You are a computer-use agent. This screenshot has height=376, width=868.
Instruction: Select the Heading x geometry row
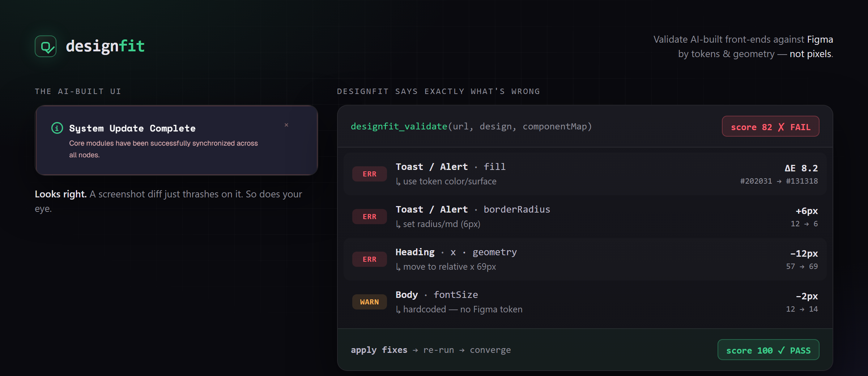(585, 259)
